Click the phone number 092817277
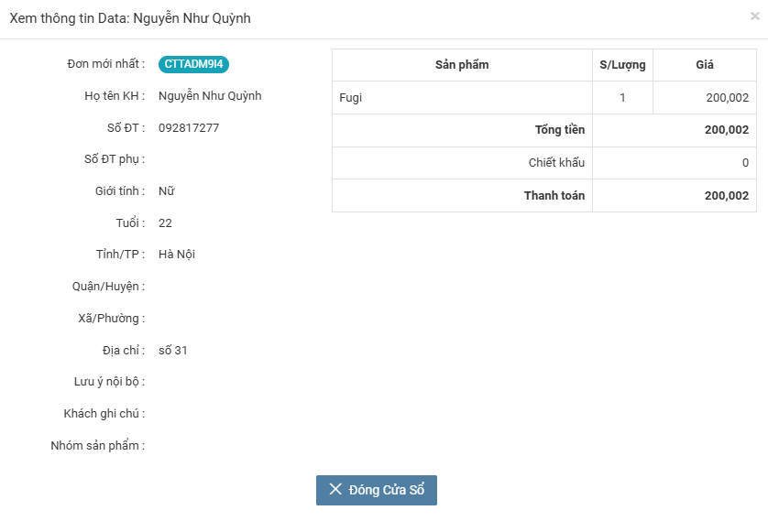768x532 pixels. 189,128
